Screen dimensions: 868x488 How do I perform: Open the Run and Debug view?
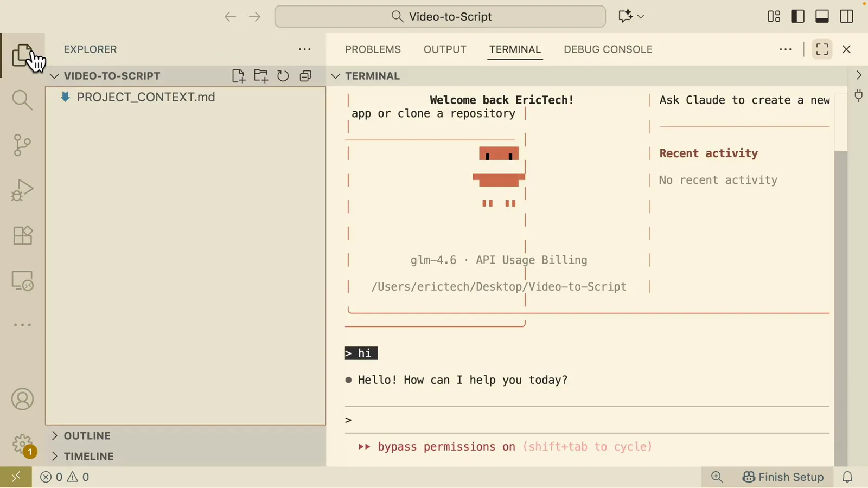[22, 190]
